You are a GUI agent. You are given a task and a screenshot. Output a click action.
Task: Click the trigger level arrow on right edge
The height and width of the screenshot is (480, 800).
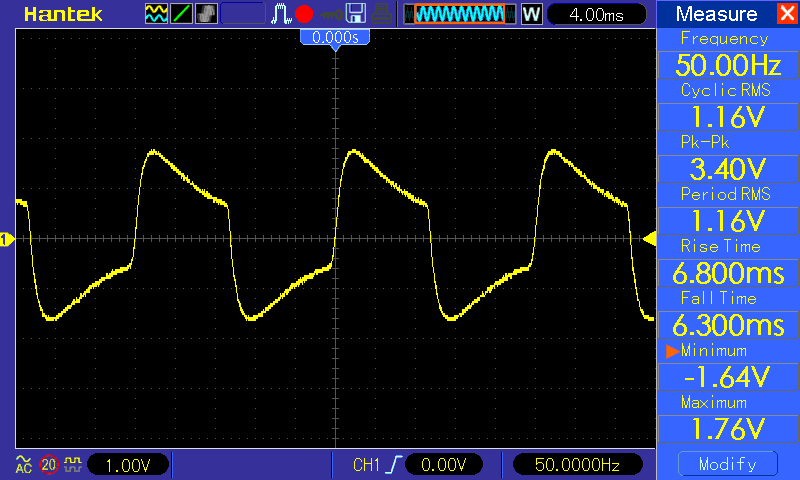(x=649, y=239)
